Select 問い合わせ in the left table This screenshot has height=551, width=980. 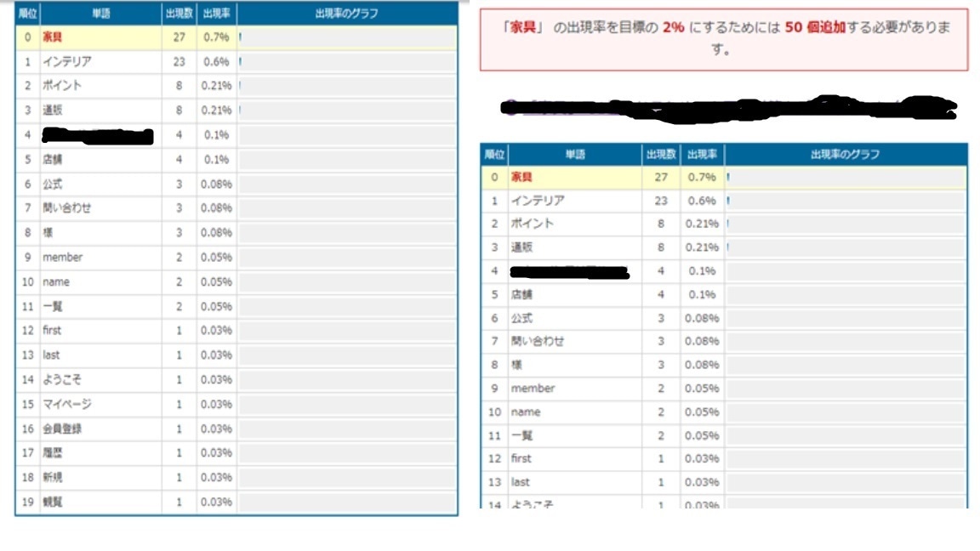coord(67,208)
